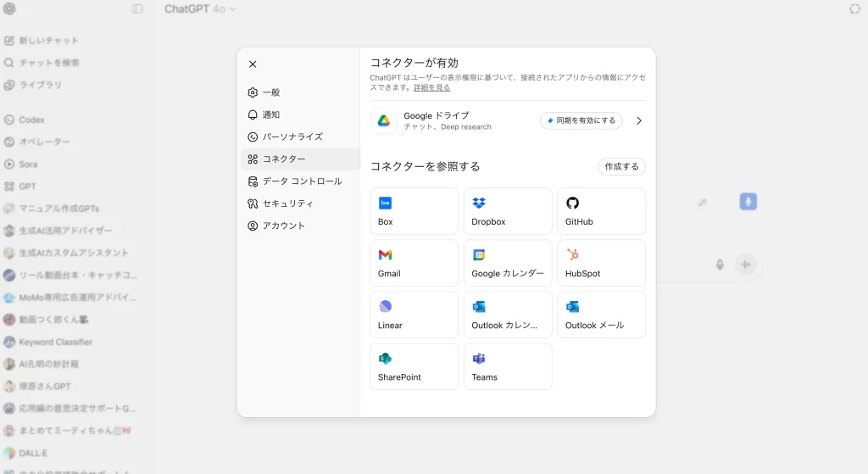
Task: Click the voice mode waveform icon
Action: (746, 265)
